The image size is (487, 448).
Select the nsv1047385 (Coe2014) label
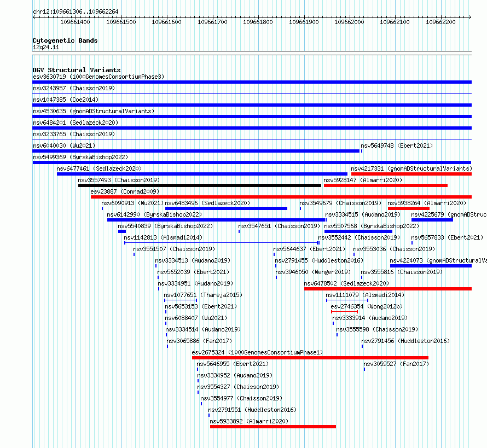66,100
